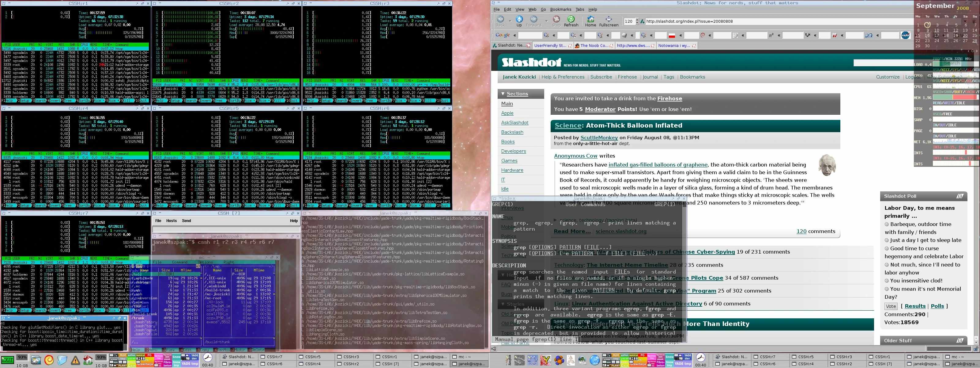This screenshot has height=368, width=980.
Task: Click the green EXIT panel icon
Action: pos(7,360)
